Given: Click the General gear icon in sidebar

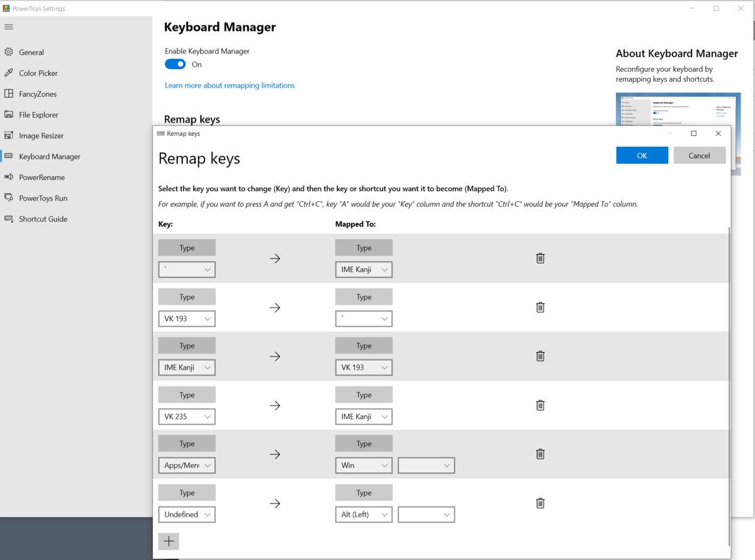Looking at the screenshot, I should [9, 52].
